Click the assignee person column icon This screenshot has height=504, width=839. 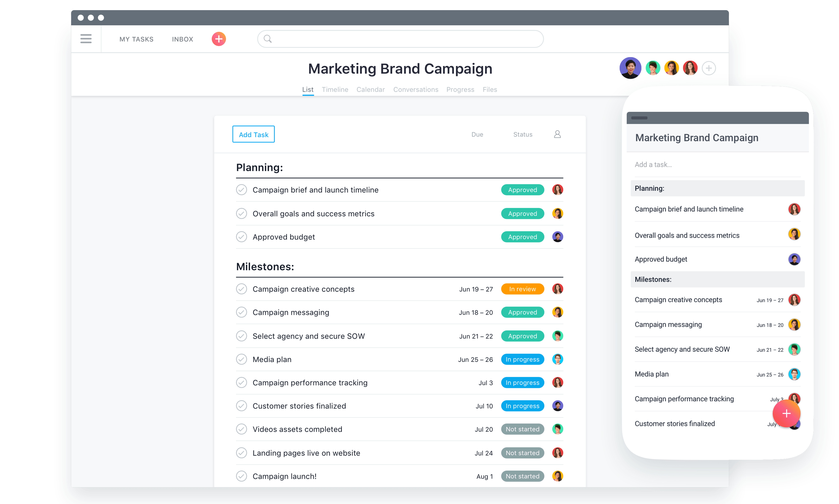(557, 134)
